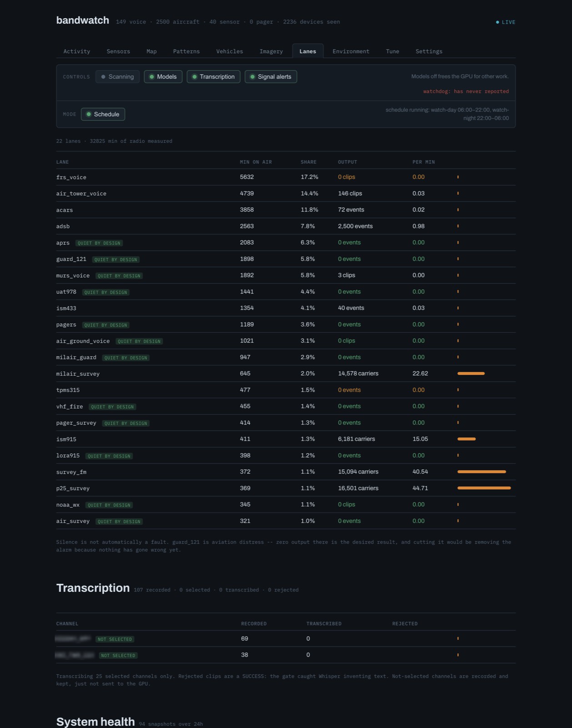Click the survey_fm per-min bar
The width and height of the screenshot is (572, 728).
[482, 472]
